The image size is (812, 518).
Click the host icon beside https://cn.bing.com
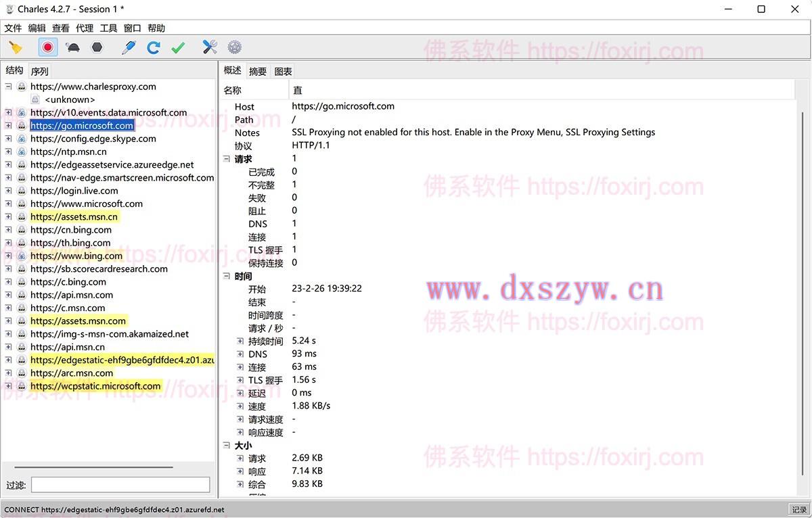point(22,230)
